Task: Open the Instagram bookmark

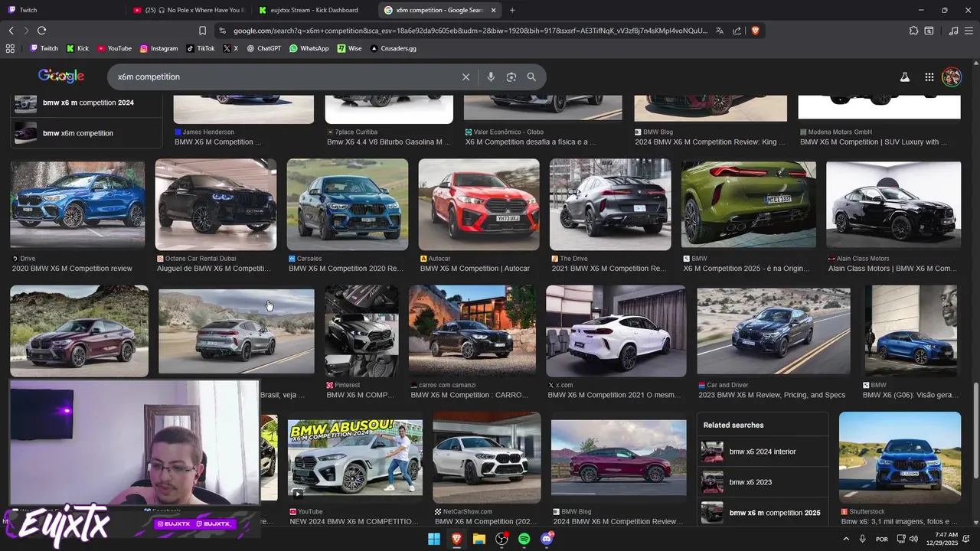Action: [158, 48]
